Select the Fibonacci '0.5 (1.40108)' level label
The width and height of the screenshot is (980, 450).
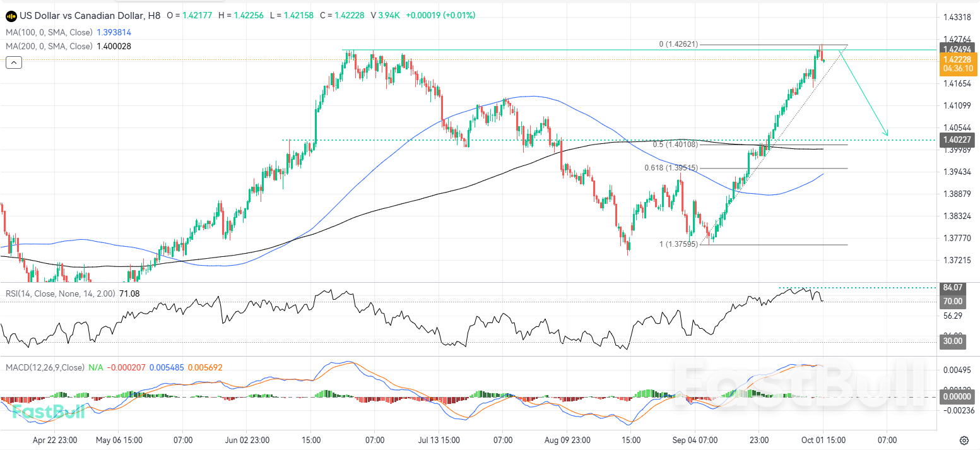point(675,144)
